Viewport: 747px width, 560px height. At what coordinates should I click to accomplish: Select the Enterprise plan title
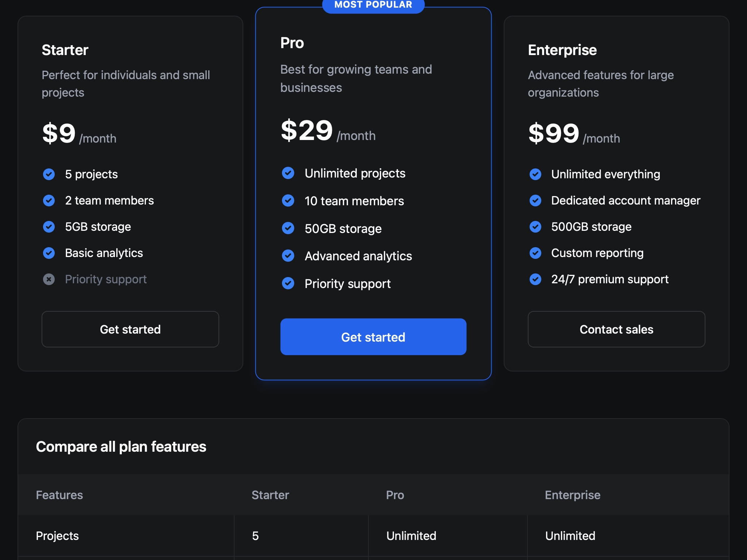(x=562, y=50)
